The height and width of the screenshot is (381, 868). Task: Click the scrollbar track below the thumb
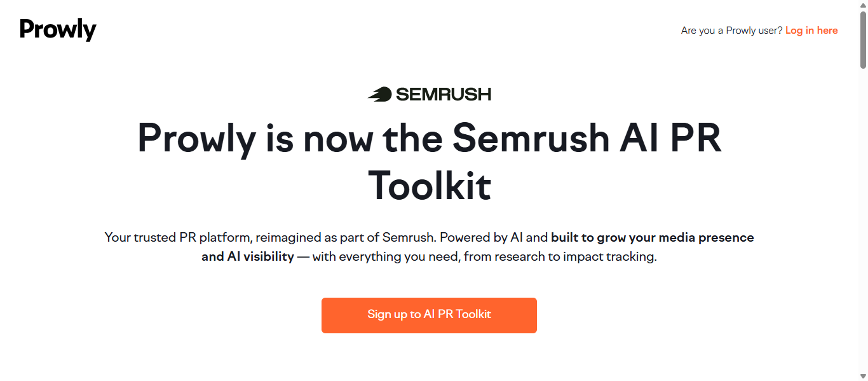tap(863, 223)
